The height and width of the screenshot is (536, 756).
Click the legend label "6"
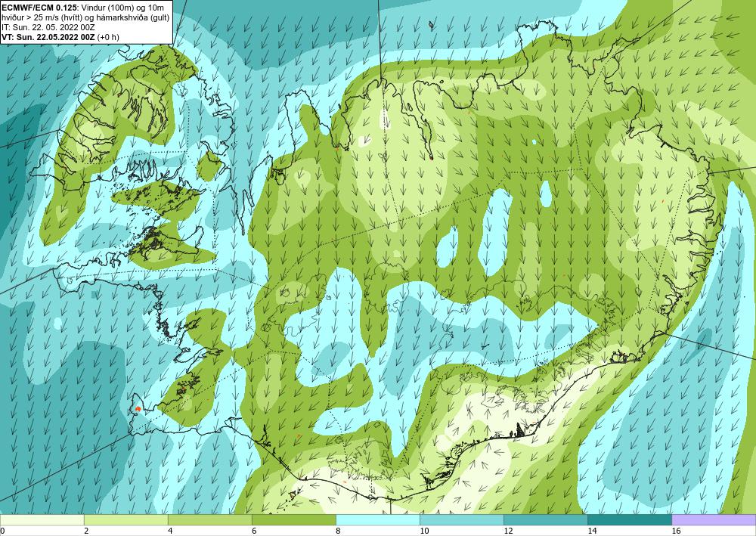254,531
